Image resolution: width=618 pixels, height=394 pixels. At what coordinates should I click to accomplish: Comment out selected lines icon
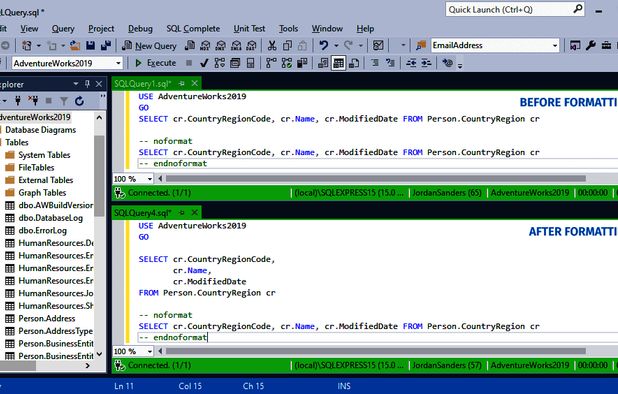(374, 63)
